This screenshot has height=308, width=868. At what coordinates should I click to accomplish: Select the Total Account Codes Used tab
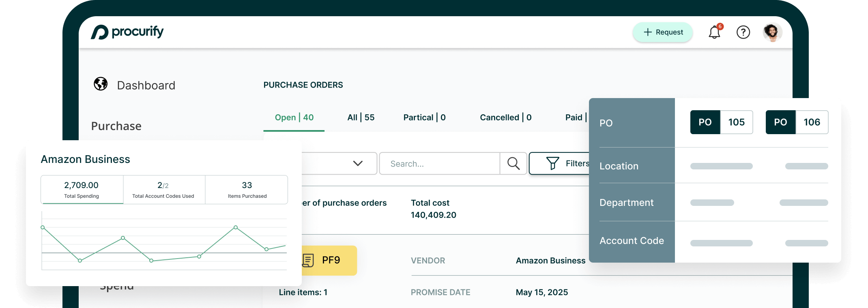click(164, 190)
